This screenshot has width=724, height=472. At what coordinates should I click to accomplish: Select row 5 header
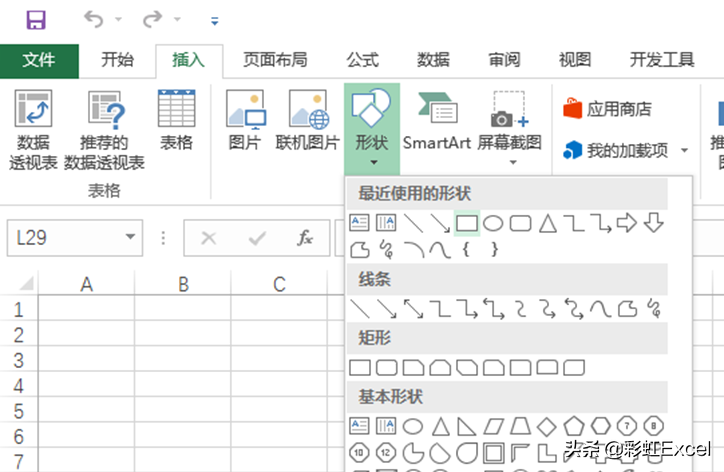[x=18, y=411]
